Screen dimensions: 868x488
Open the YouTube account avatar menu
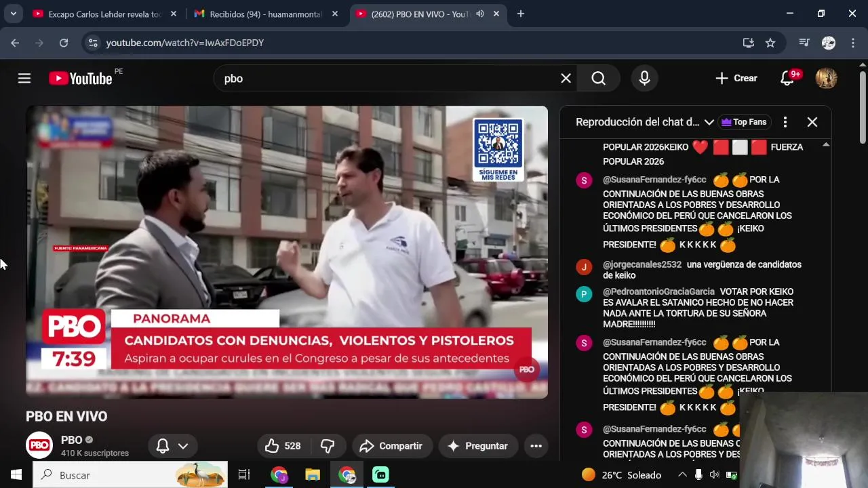coord(826,79)
